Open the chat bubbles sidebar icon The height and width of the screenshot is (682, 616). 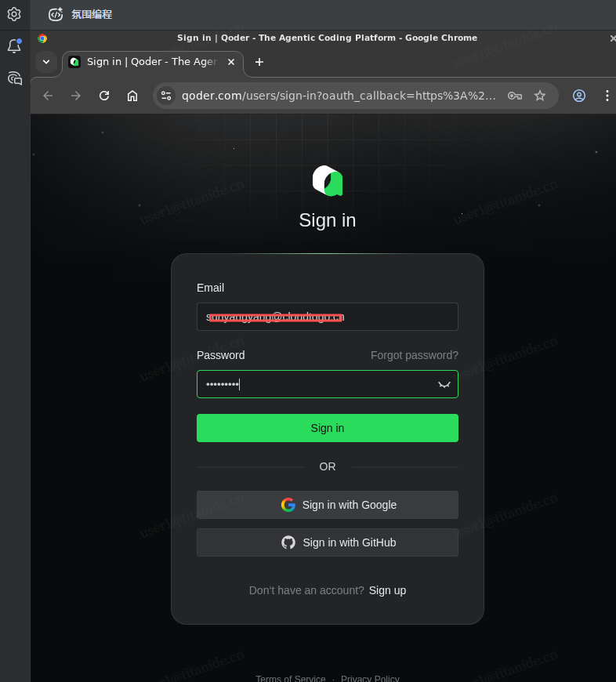[x=14, y=78]
